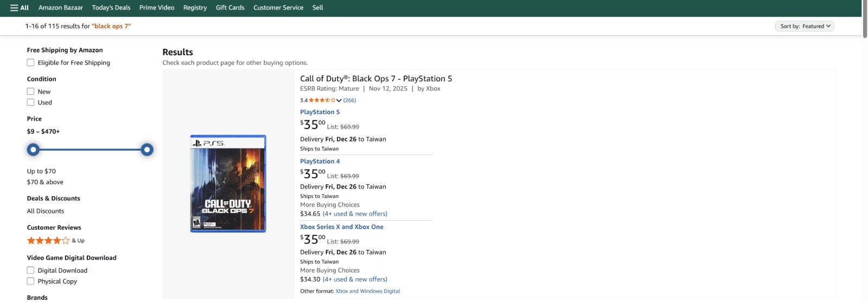
Task: Enable the New condition checkbox
Action: (x=31, y=92)
